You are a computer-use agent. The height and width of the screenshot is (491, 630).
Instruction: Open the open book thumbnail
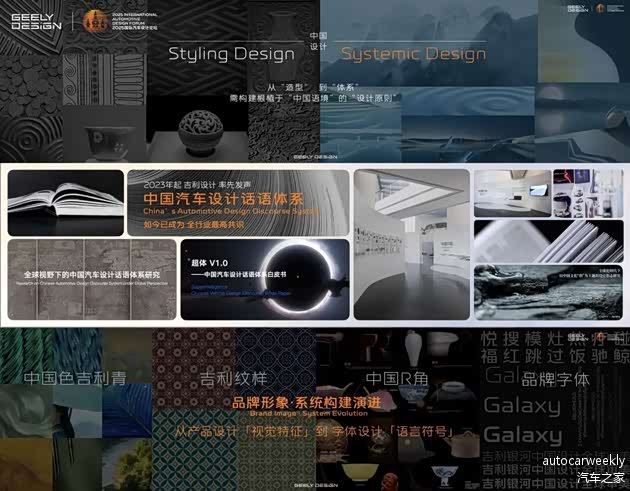click(x=64, y=201)
